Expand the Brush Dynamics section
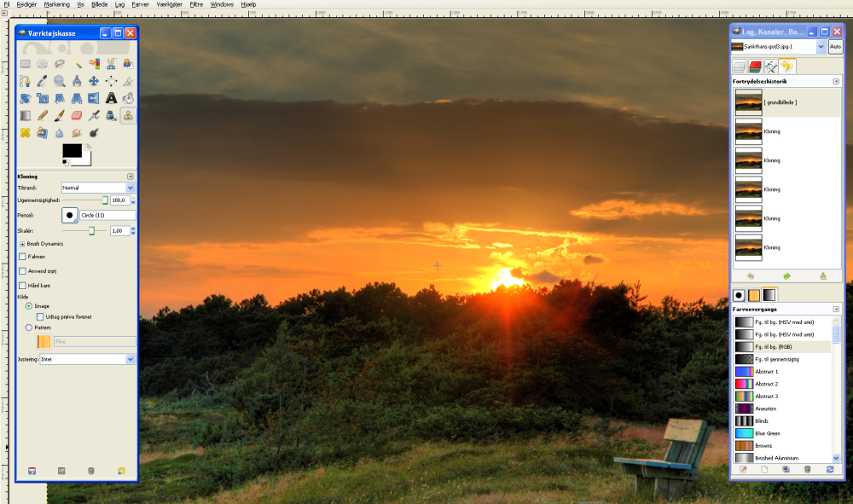 (x=21, y=244)
